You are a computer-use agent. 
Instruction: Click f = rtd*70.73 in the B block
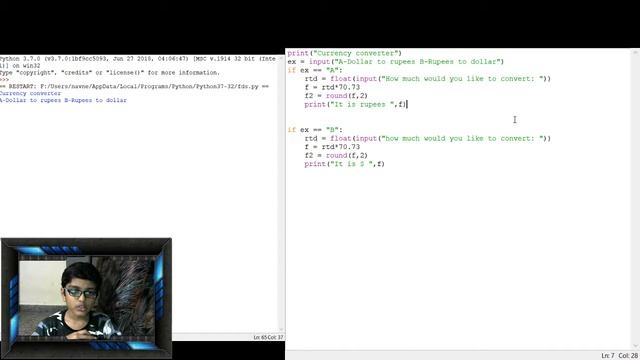[332, 147]
